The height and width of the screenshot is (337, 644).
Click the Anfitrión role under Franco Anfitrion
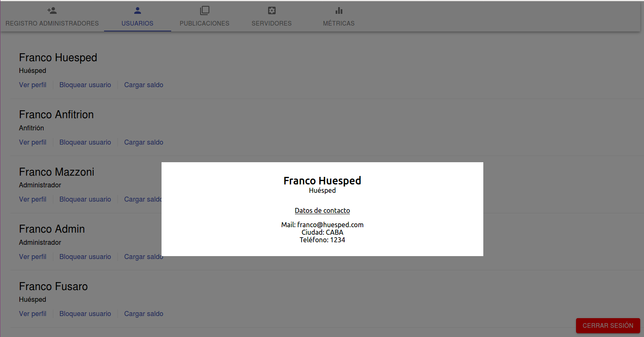point(31,128)
